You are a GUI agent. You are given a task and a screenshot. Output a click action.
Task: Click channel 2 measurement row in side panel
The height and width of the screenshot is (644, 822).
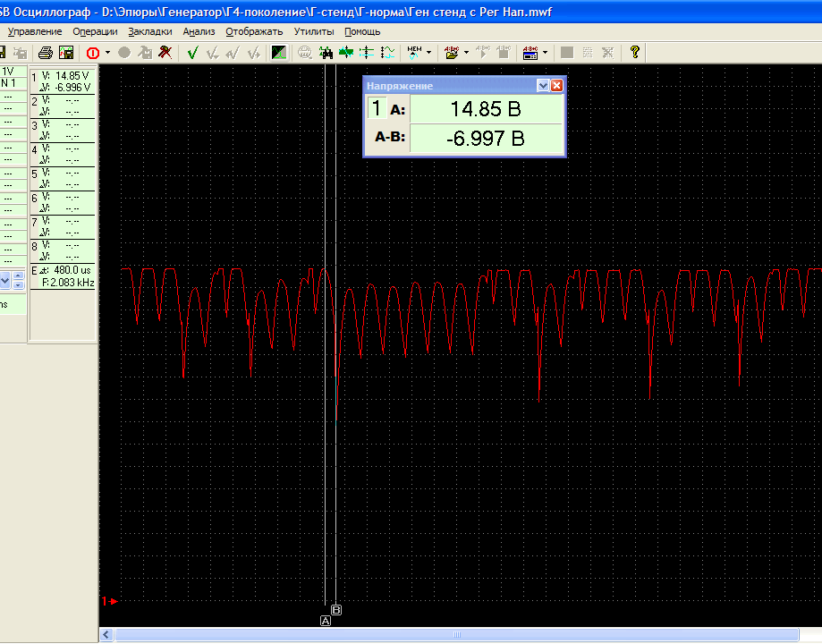coord(63,106)
